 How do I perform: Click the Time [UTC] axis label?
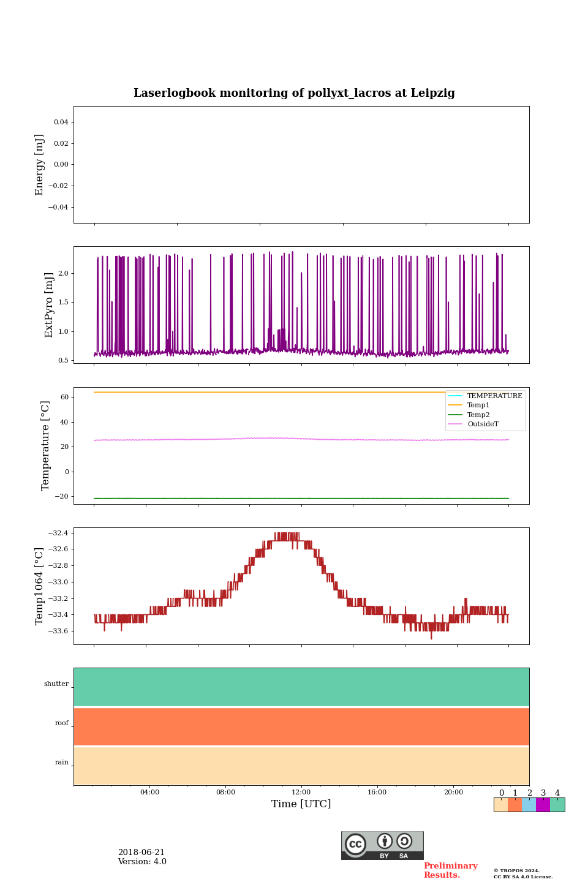tap(301, 804)
